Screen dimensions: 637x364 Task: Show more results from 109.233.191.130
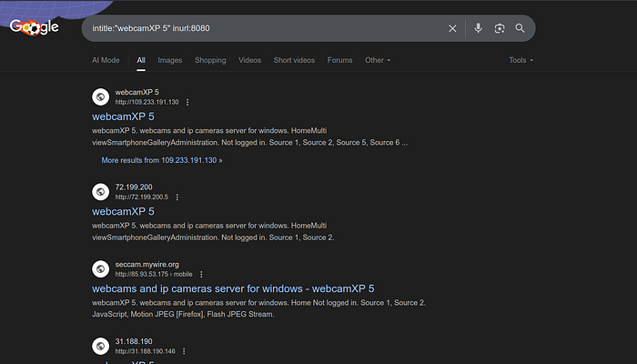[162, 159]
